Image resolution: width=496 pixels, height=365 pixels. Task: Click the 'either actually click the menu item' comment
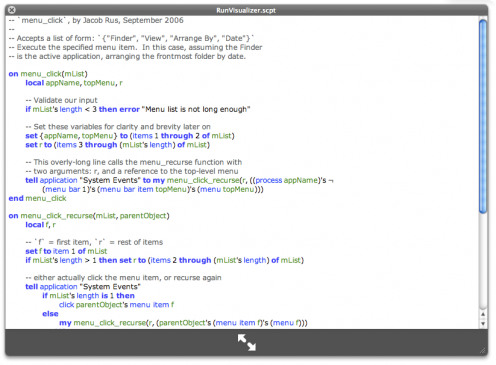click(123, 278)
